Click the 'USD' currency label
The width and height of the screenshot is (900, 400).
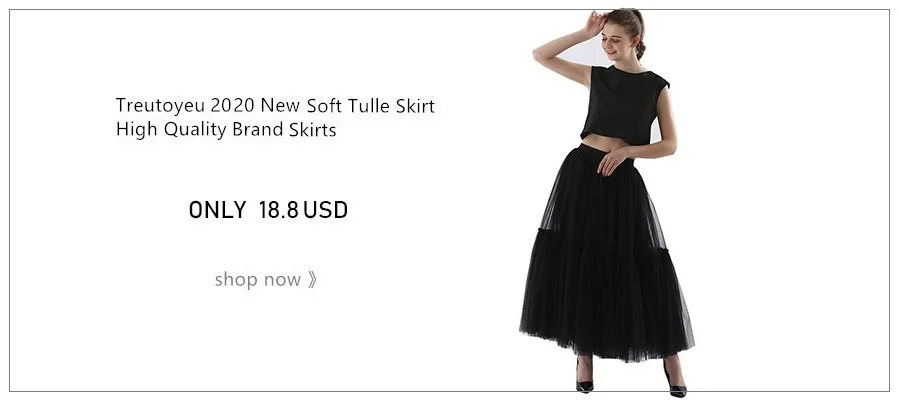(x=325, y=210)
